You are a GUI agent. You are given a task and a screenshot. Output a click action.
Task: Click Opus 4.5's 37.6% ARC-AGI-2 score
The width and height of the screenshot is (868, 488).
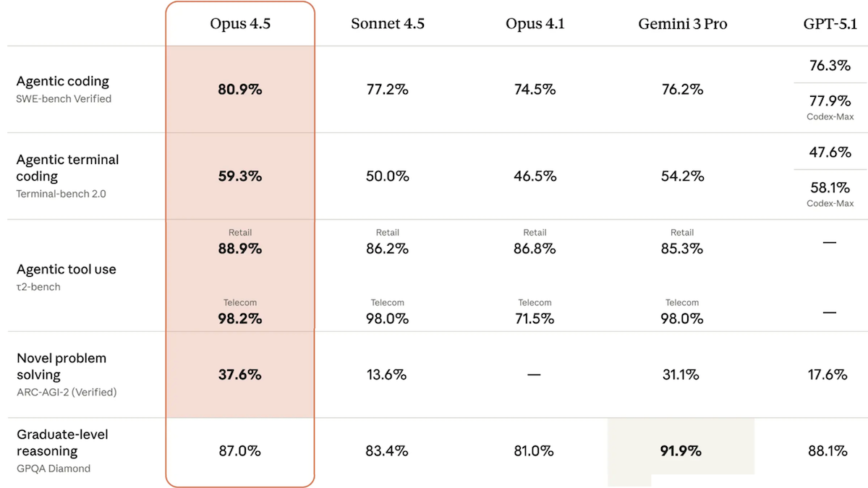pyautogui.click(x=240, y=374)
